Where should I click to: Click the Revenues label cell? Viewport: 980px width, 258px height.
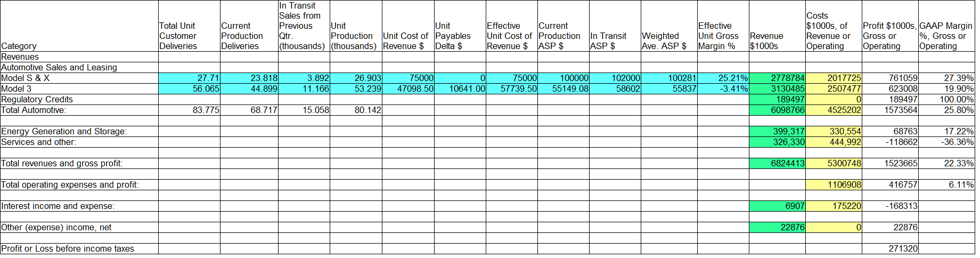coord(20,57)
